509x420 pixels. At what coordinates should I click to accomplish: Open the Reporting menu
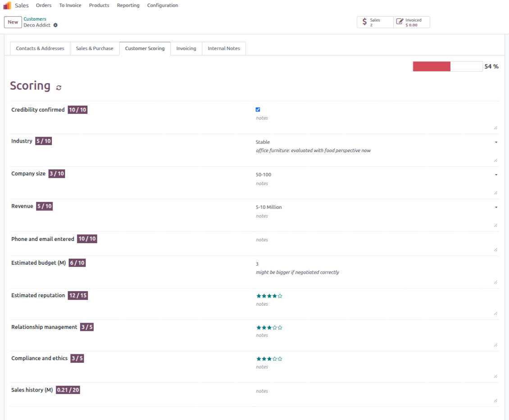(x=128, y=5)
